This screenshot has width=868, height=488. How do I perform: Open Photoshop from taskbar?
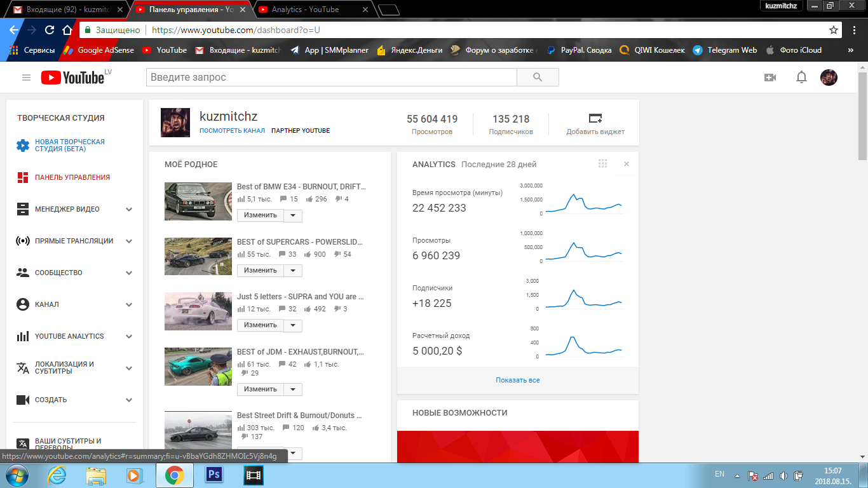point(214,475)
